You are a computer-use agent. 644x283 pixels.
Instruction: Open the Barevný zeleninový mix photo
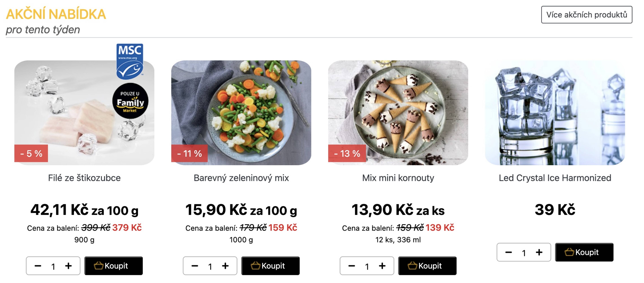tap(241, 113)
